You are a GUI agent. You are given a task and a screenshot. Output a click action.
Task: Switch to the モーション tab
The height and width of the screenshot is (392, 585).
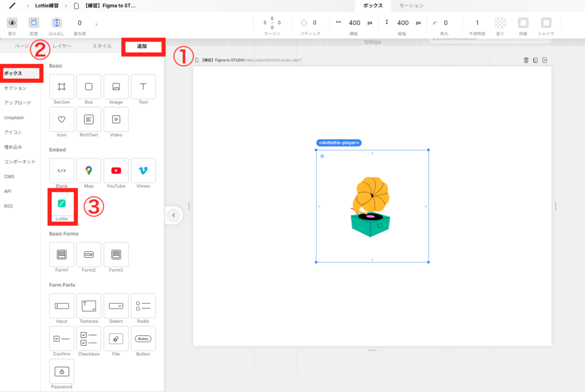[411, 6]
